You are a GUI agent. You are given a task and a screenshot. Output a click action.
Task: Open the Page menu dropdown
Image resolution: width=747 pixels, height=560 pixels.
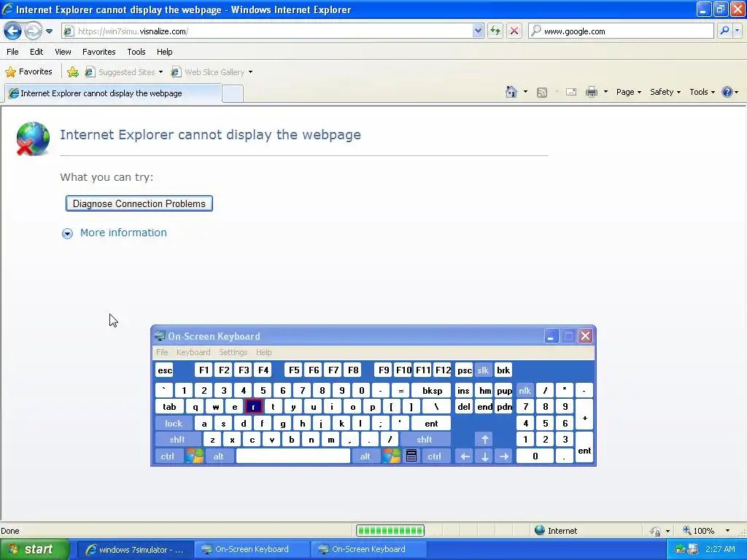click(x=628, y=92)
